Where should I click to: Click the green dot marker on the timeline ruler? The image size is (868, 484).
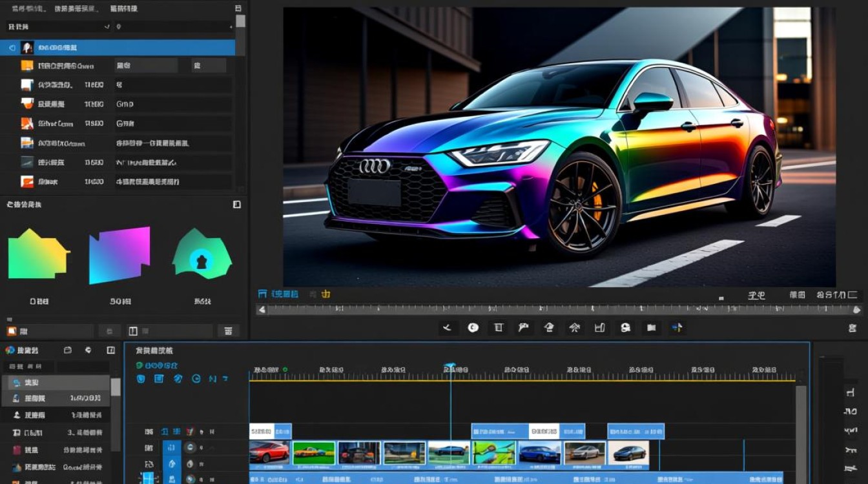(x=285, y=370)
